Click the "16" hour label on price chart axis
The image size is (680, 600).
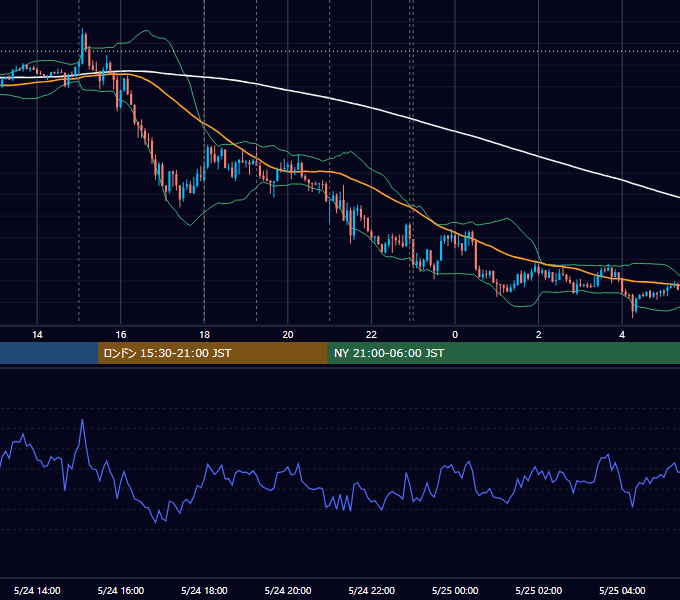[121, 335]
